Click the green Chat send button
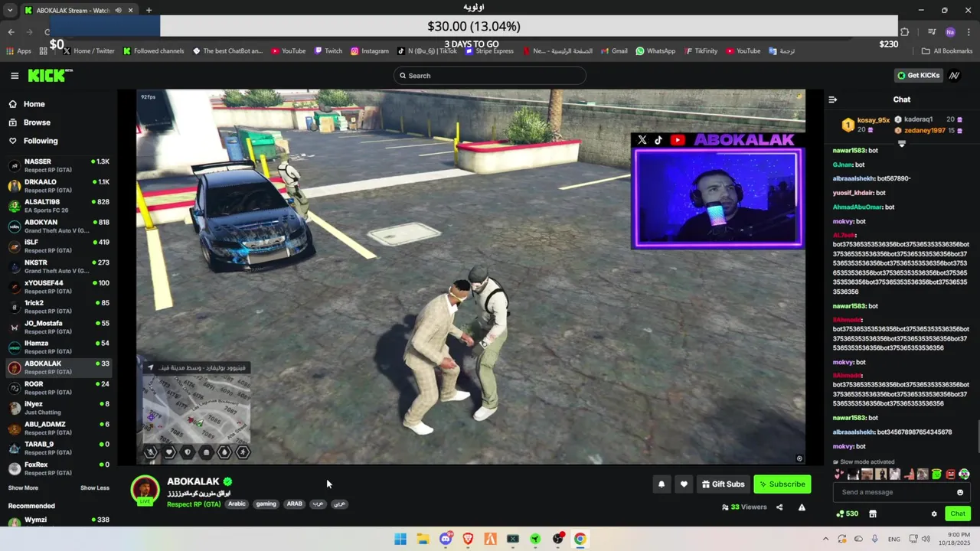The image size is (980, 551). tap(958, 514)
